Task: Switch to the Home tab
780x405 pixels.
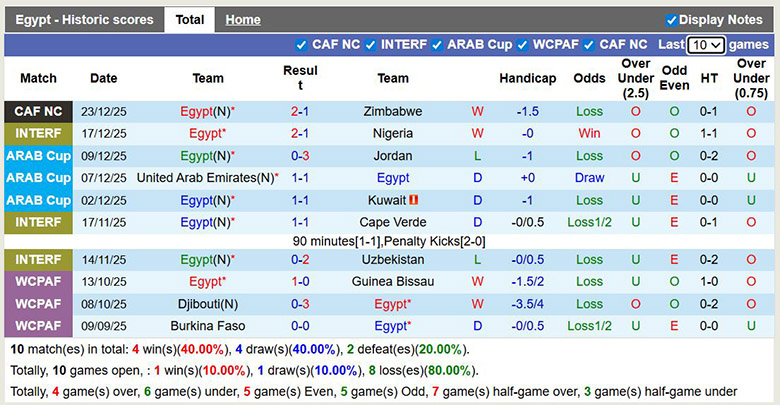Action: coord(243,20)
